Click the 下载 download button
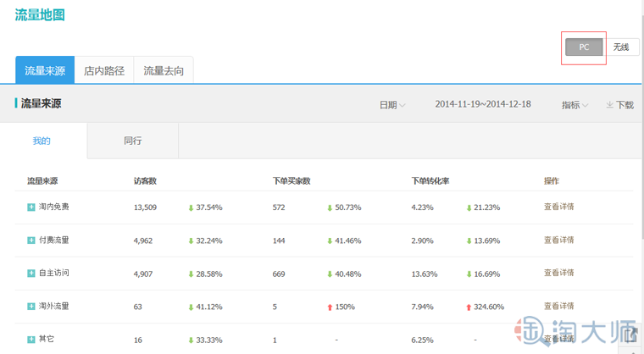This screenshot has height=354, width=644. (x=620, y=105)
